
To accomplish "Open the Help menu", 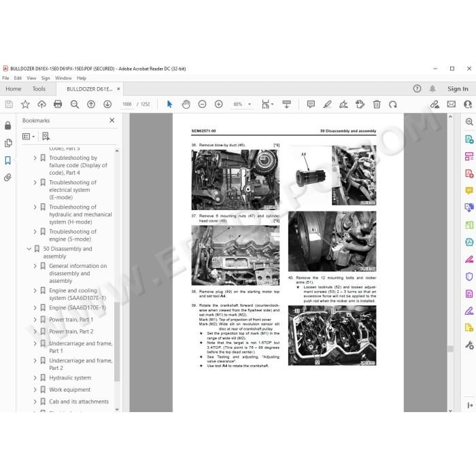I will [x=82, y=78].
